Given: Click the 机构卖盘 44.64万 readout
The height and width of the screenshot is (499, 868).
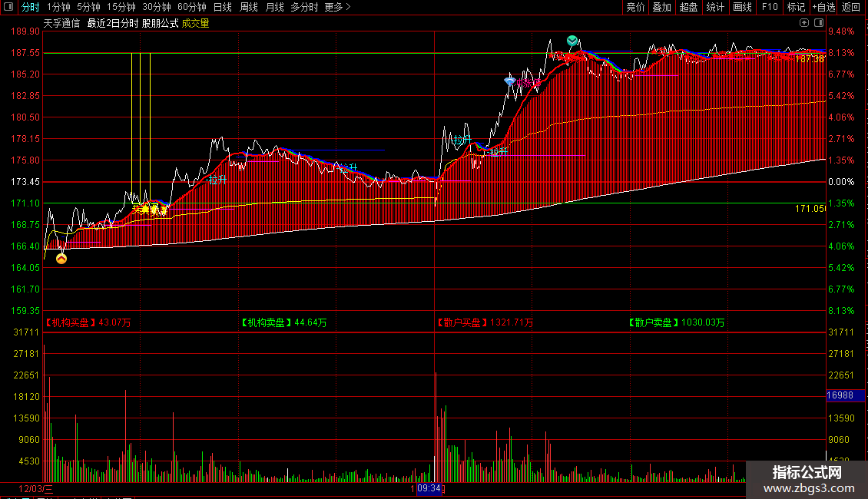Looking at the screenshot, I should coord(284,322).
